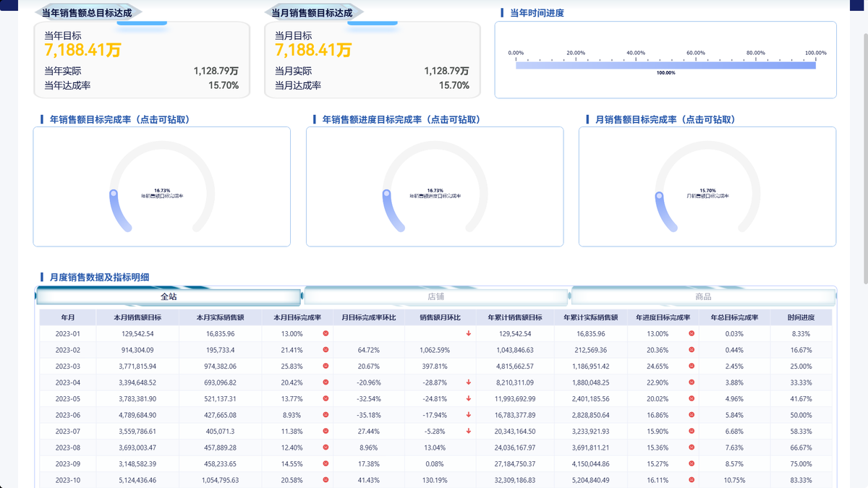Click the 本月销售额目标 column header
The image size is (868, 488).
click(137, 317)
